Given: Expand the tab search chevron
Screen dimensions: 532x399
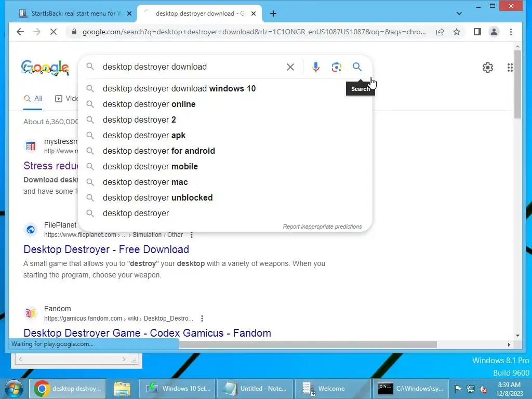Looking at the screenshot, I should [459, 14].
